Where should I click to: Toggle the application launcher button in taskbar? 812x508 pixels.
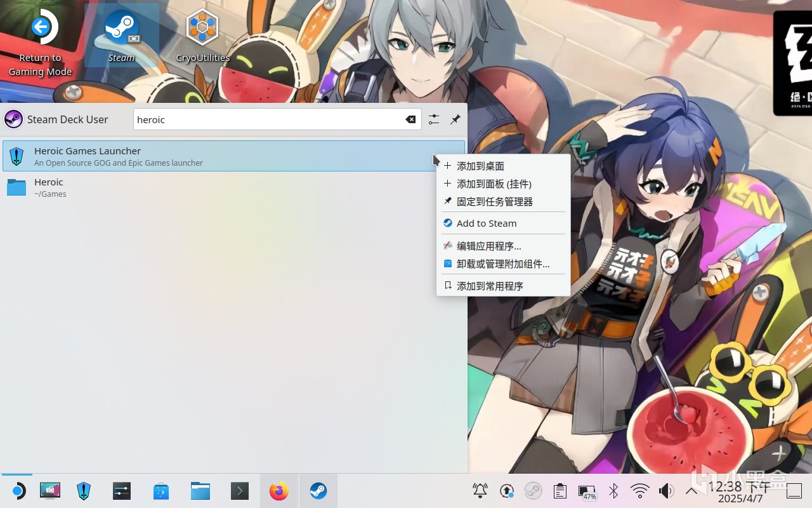tap(17, 491)
